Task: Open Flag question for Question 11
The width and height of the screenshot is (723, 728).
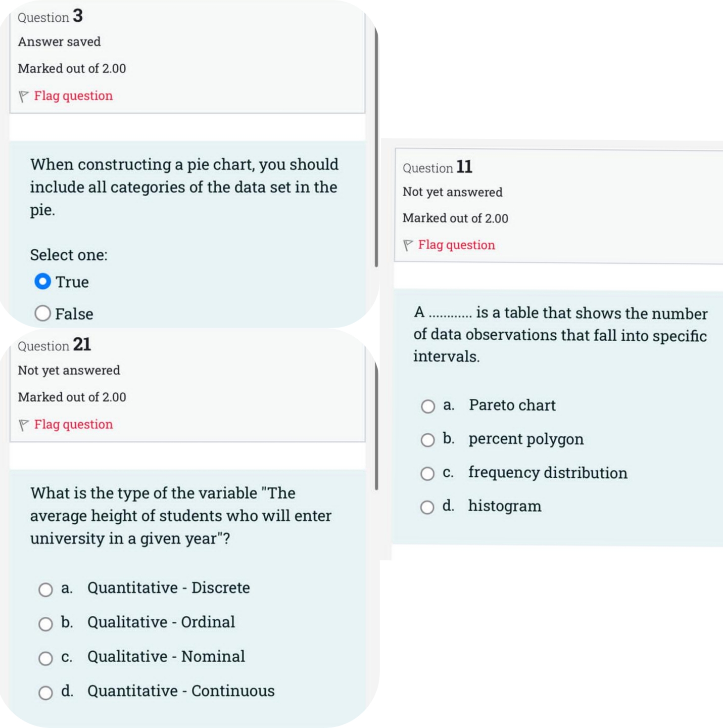Action: pyautogui.click(x=457, y=245)
